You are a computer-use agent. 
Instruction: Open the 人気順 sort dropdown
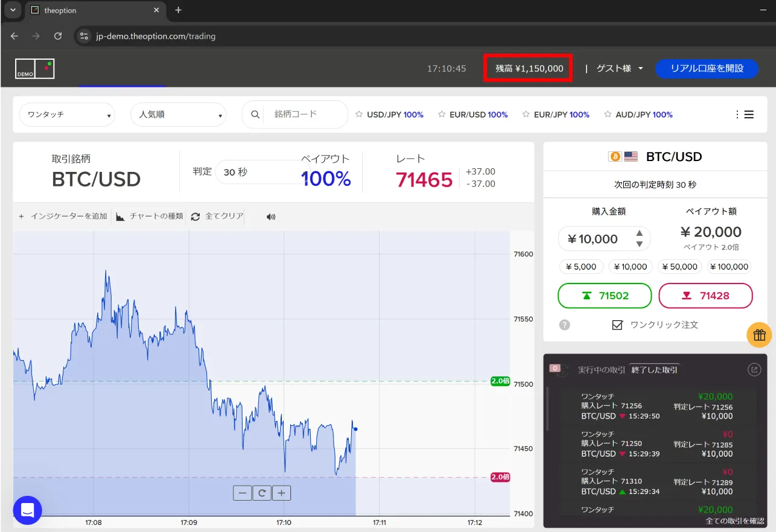click(178, 115)
